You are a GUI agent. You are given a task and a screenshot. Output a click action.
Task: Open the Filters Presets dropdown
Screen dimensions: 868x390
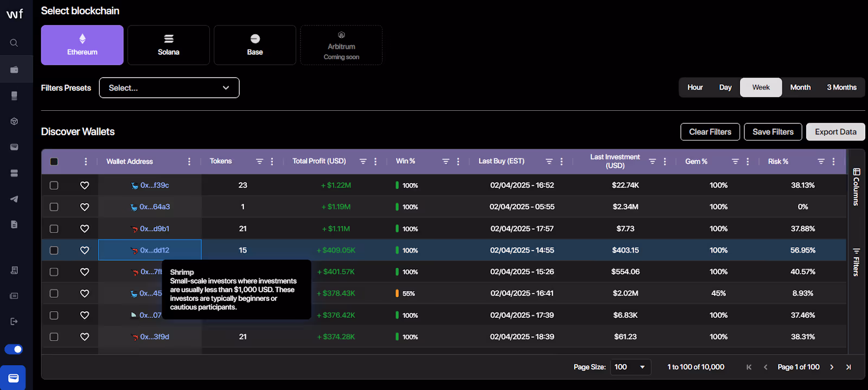click(x=169, y=88)
